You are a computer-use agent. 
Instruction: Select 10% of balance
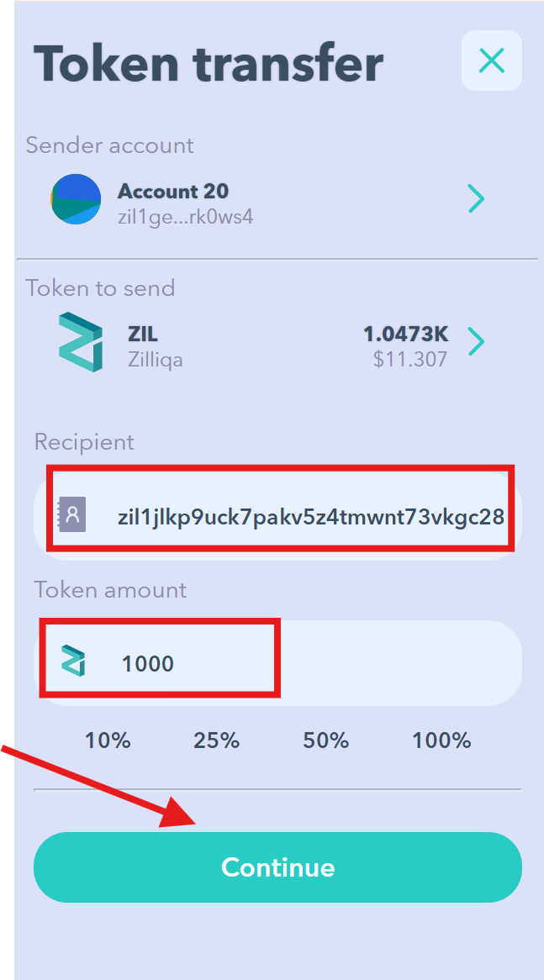tap(108, 740)
